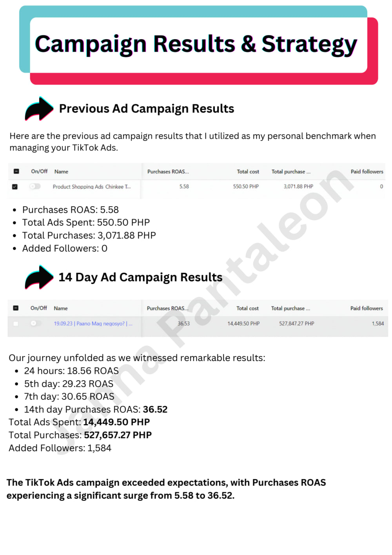Click the arrow icon beside Previous Ad Campaign Results

pos(39,109)
